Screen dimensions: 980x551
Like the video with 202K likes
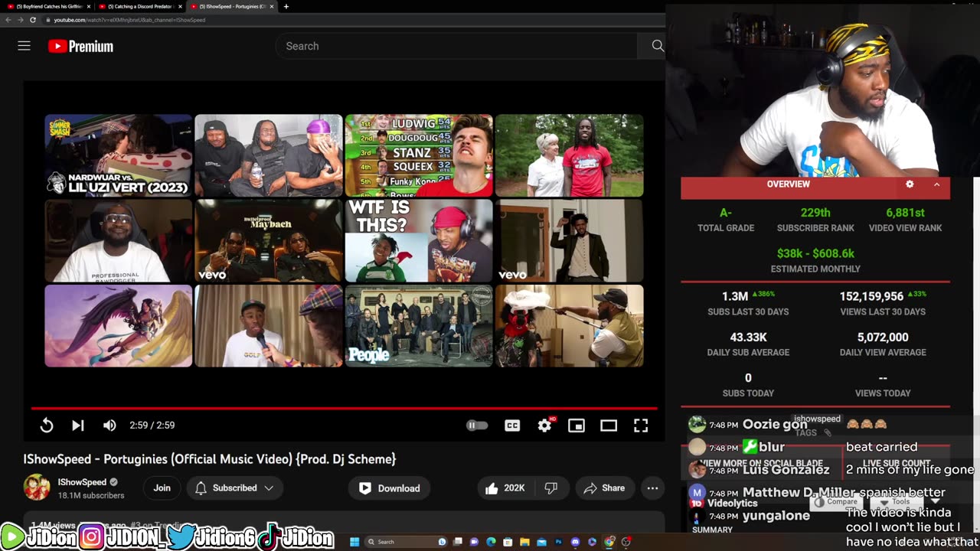click(505, 488)
